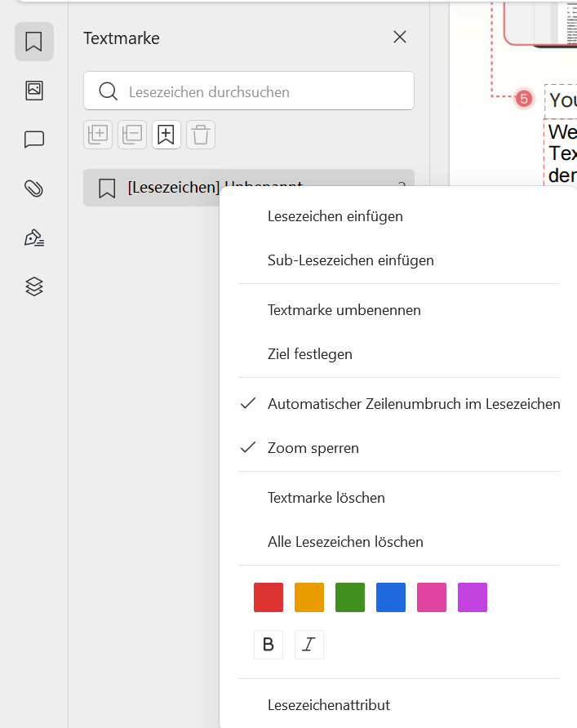
Task: Open the layers panel
Action: (33, 286)
